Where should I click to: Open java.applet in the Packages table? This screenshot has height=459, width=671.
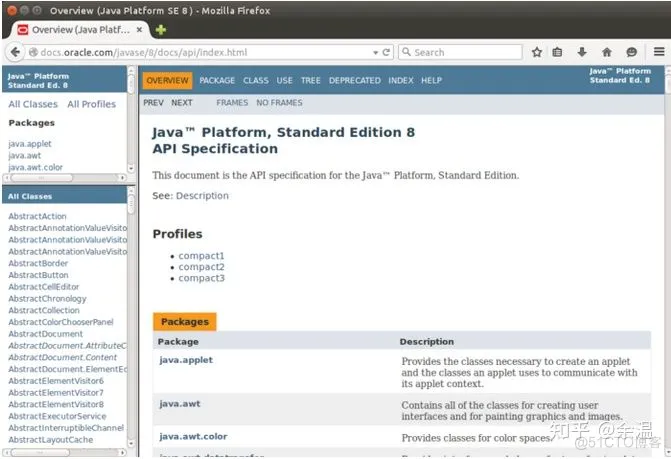click(x=186, y=360)
